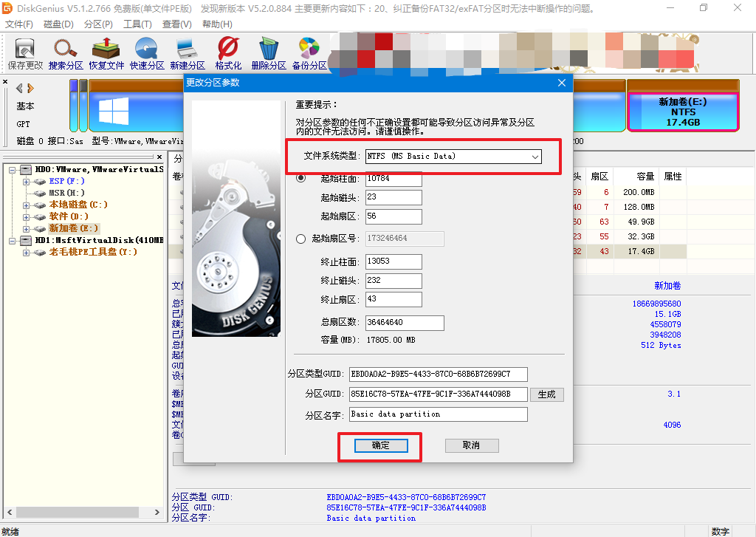This screenshot has width=756, height=537.
Task: Go to next disk with right arrow
Action: pyautogui.click(x=30, y=89)
